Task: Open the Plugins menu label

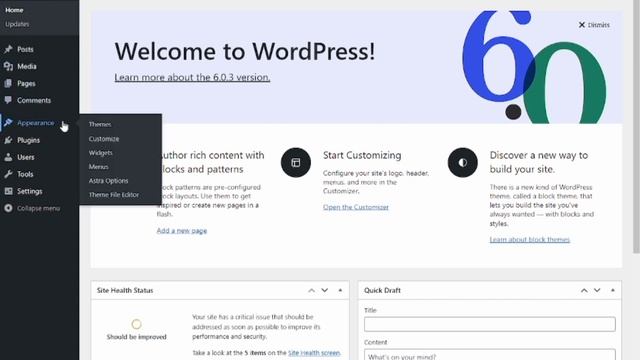Action: (x=29, y=140)
